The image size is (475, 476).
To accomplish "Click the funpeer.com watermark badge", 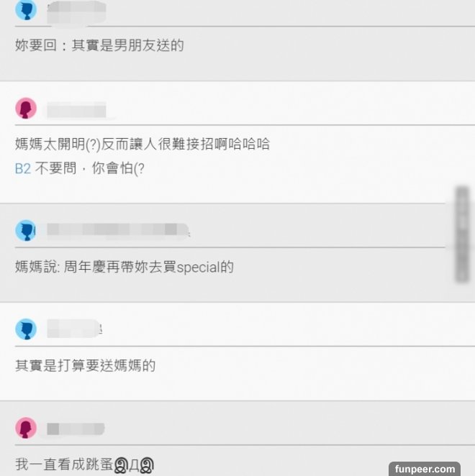I will click(425, 469).
